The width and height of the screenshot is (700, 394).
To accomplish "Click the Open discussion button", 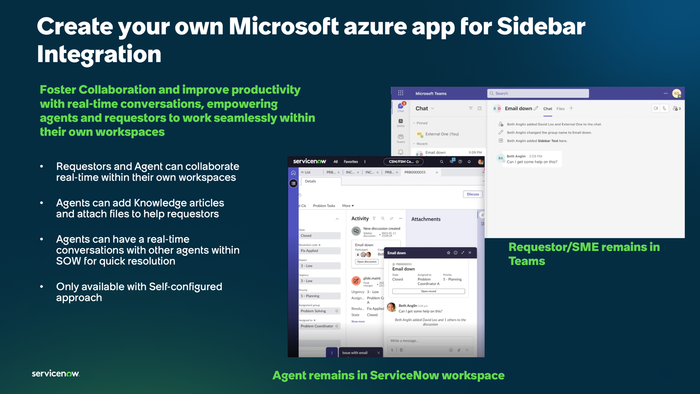I will pyautogui.click(x=367, y=261).
